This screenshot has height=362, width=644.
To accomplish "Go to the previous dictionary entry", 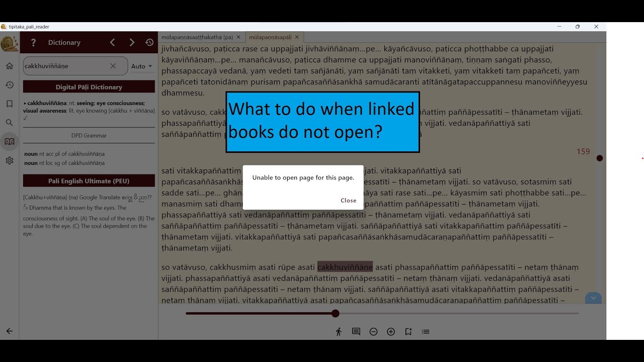I will point(113,43).
